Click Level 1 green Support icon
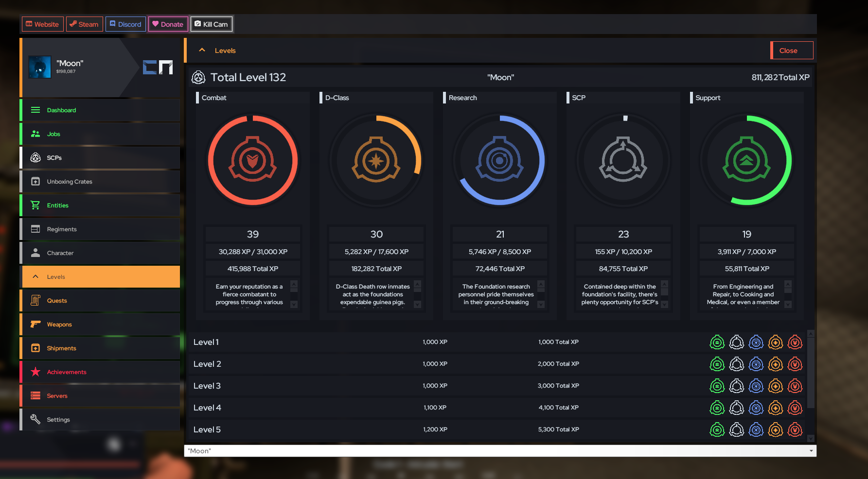868x479 pixels. 717,342
